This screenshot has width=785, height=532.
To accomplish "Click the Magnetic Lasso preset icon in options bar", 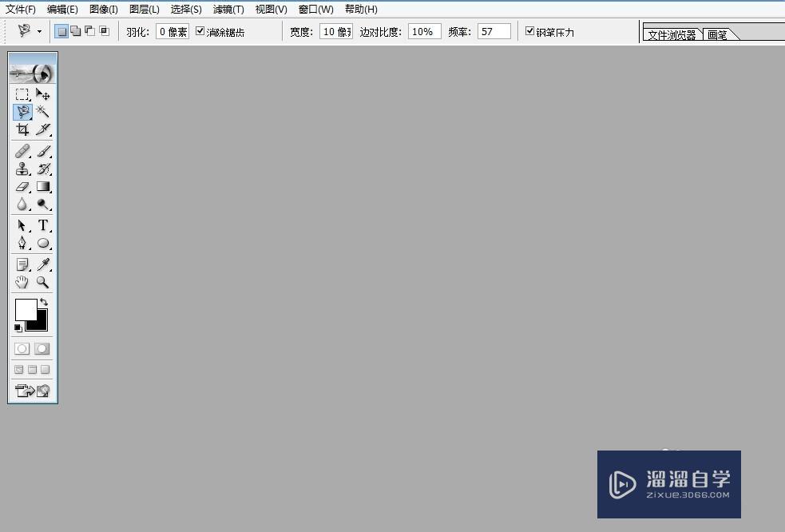I will click(24, 31).
